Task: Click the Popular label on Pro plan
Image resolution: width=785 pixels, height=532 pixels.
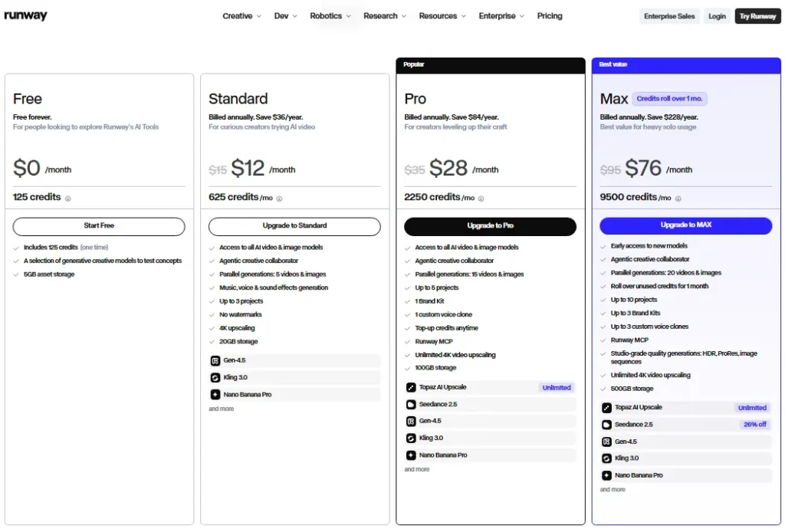Action: coord(414,64)
